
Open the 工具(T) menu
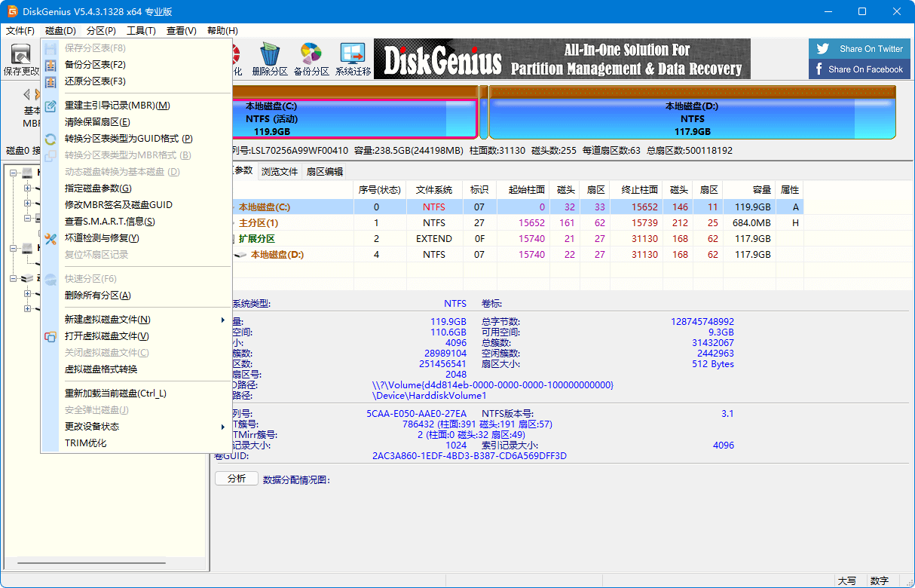(x=141, y=31)
